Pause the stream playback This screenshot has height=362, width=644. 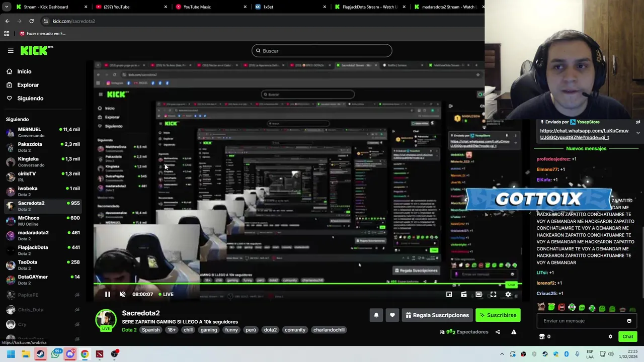tap(108, 295)
